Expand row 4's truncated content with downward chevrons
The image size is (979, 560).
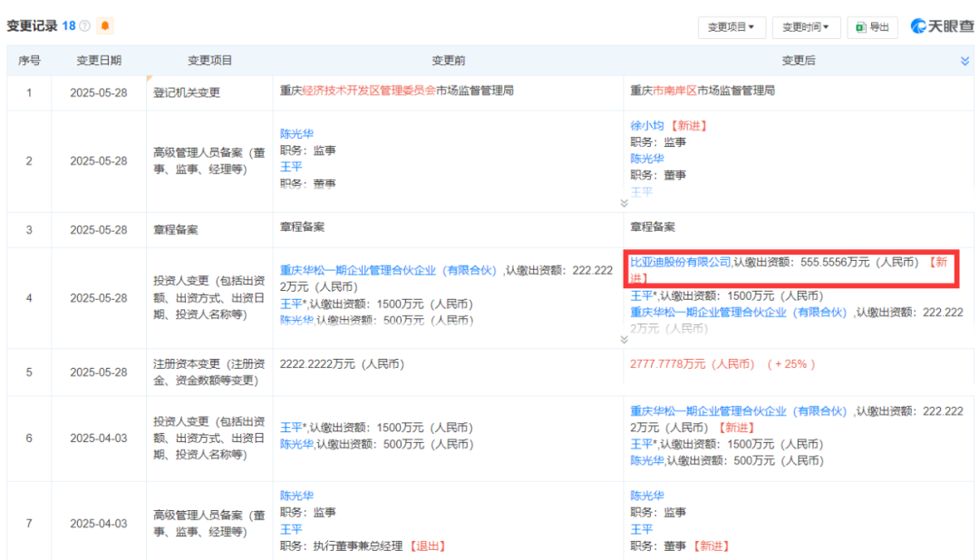pyautogui.click(x=624, y=338)
